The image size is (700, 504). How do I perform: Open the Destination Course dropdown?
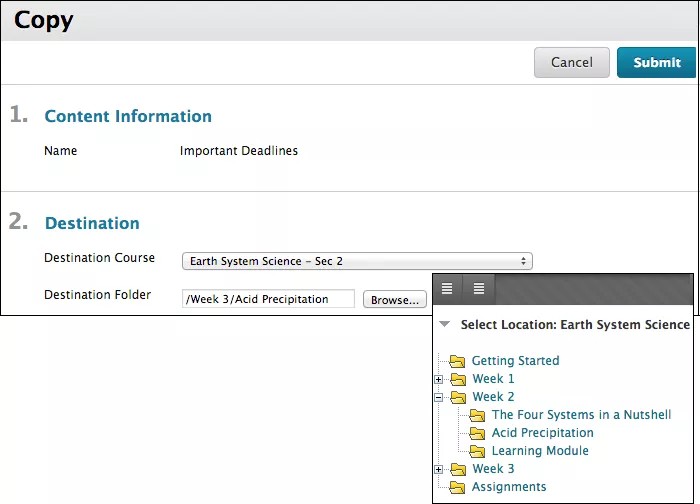point(356,261)
